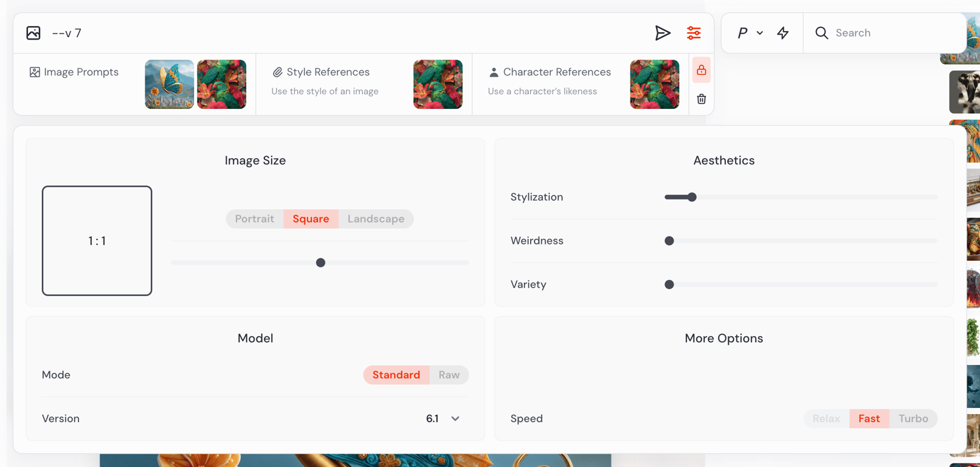980x467 pixels.
Task: Click the 1:1 aspect ratio preview box
Action: (97, 241)
